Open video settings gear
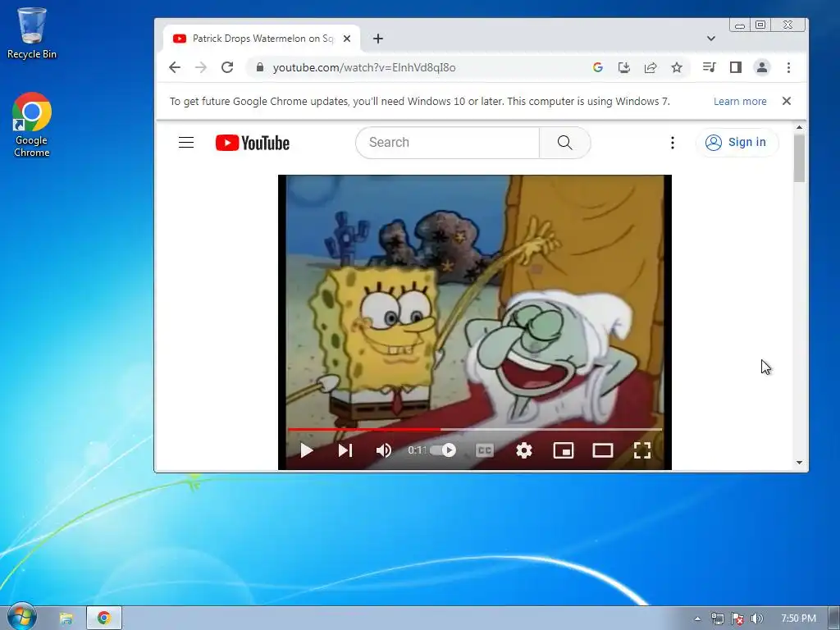This screenshot has height=630, width=840. pyautogui.click(x=524, y=450)
